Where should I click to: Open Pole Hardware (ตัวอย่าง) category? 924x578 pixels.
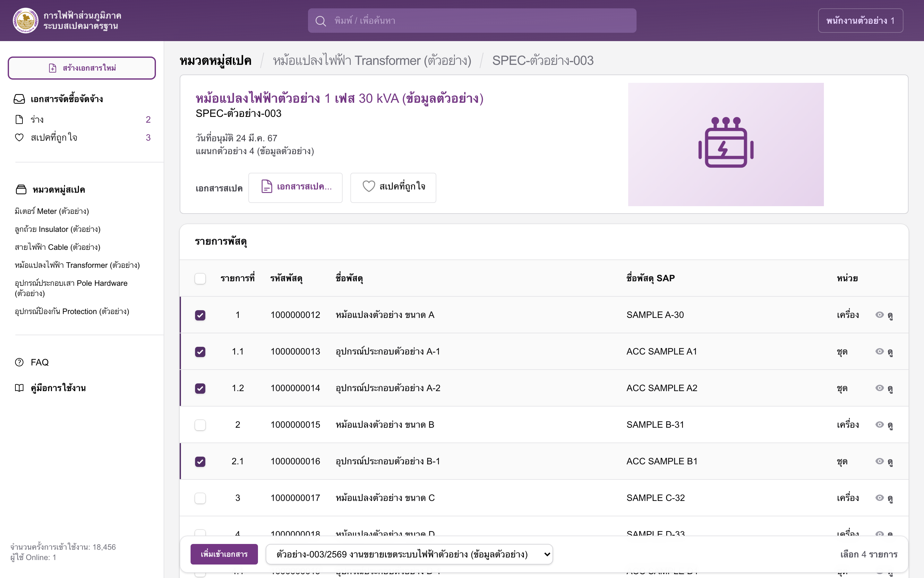click(71, 288)
